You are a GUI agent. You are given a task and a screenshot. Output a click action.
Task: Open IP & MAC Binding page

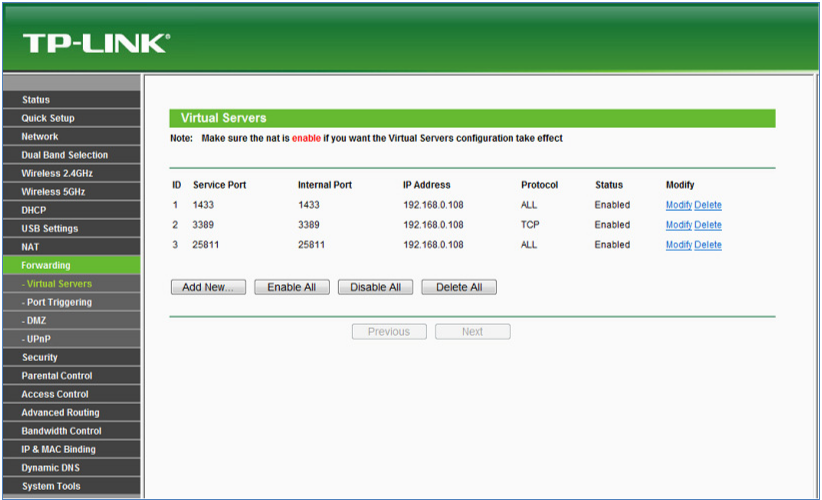72,449
